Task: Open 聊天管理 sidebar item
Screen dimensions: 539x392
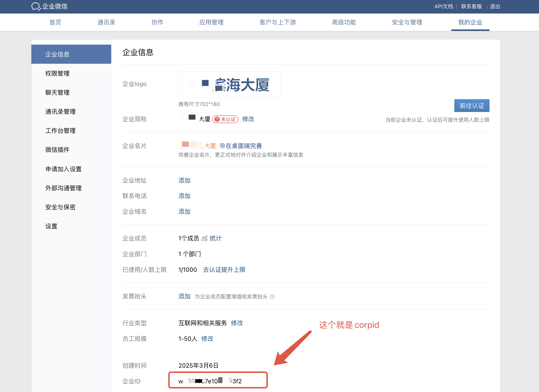Action: tap(57, 92)
